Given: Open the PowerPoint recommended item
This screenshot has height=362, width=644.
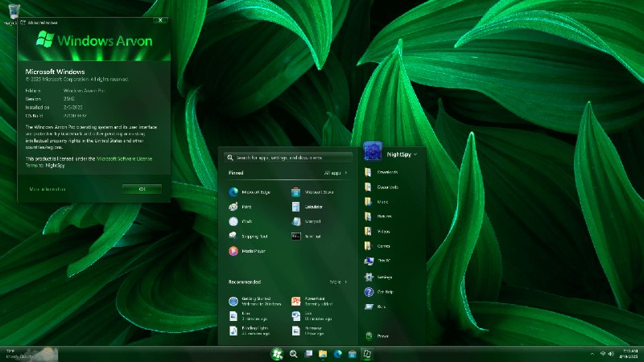Looking at the screenshot, I should (312, 301).
